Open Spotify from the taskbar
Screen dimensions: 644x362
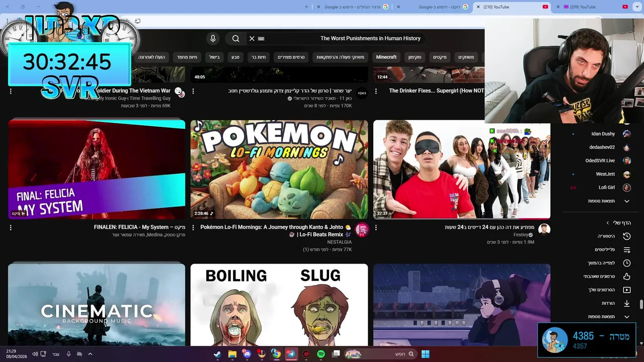(x=321, y=354)
